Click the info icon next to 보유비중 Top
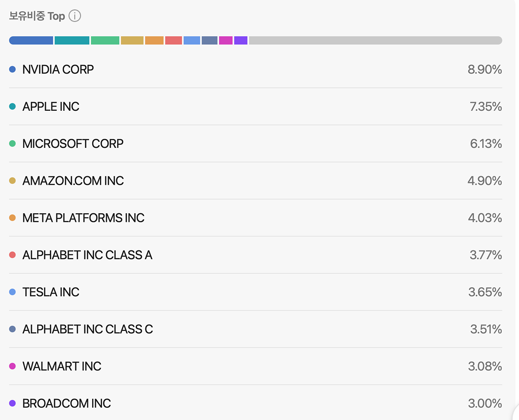This screenshot has width=519, height=420. click(x=75, y=16)
